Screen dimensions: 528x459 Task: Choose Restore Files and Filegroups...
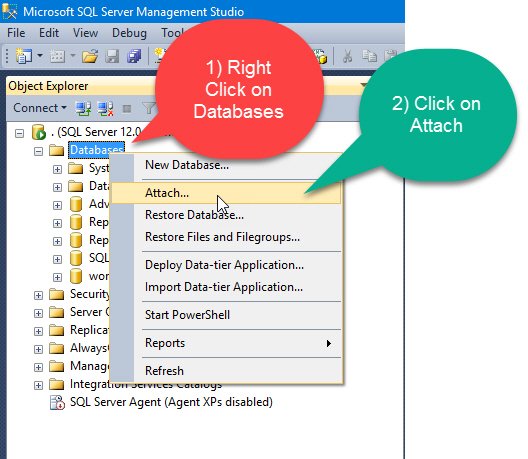(x=226, y=237)
